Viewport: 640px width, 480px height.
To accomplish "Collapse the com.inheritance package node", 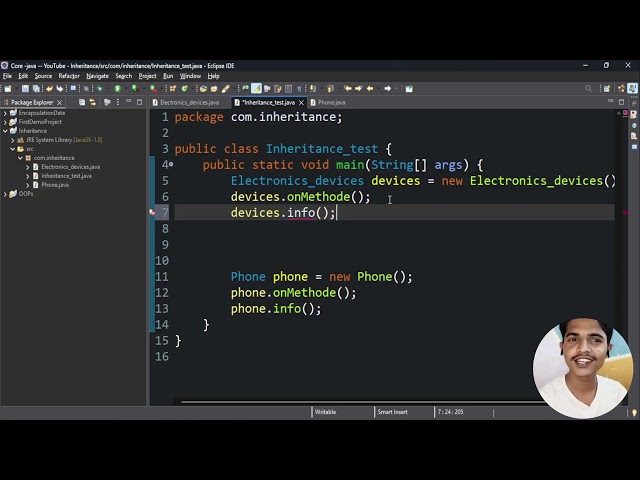I will (x=20, y=158).
